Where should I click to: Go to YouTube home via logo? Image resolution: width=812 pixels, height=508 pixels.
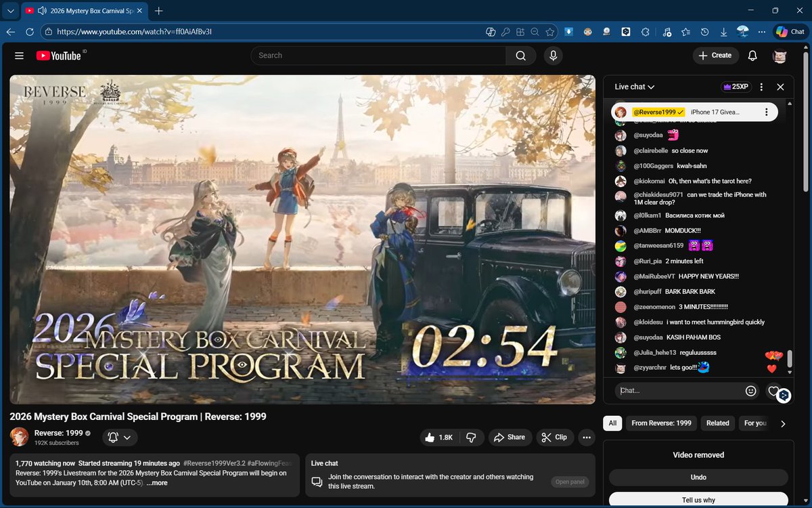[59, 56]
